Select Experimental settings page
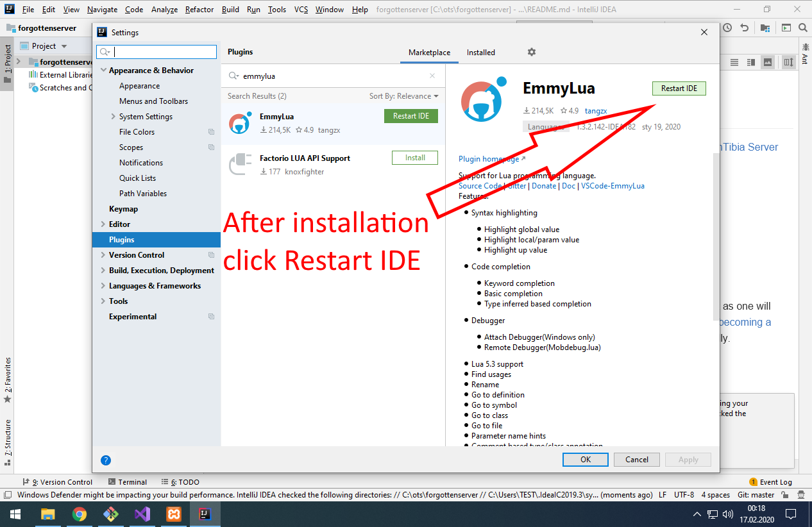This screenshot has height=527, width=812. (133, 317)
